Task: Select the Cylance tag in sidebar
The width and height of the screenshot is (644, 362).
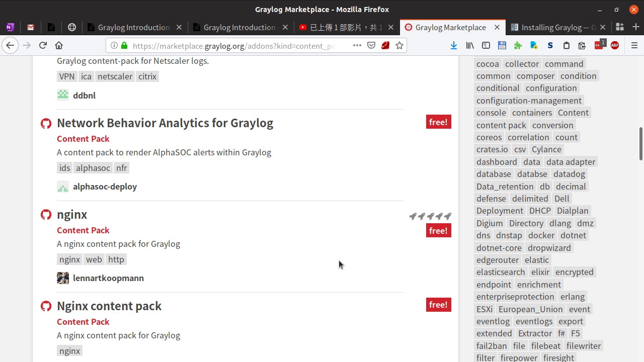Action: (x=546, y=149)
